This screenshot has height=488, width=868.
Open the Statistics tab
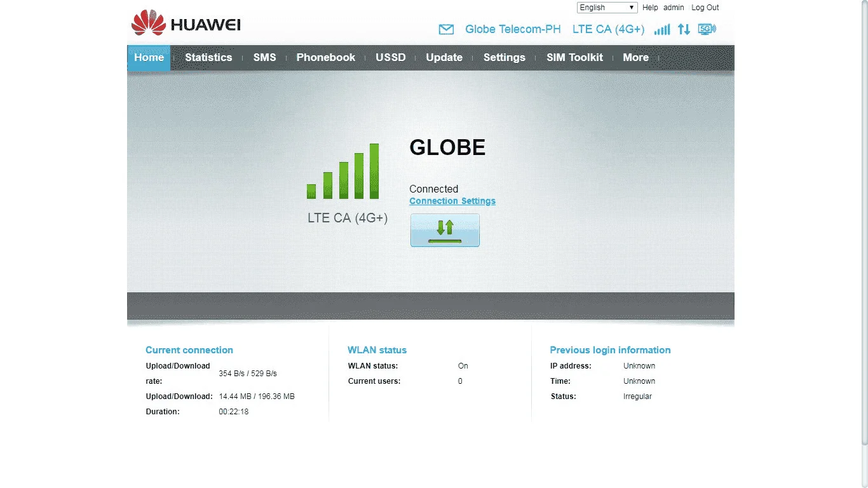(208, 57)
